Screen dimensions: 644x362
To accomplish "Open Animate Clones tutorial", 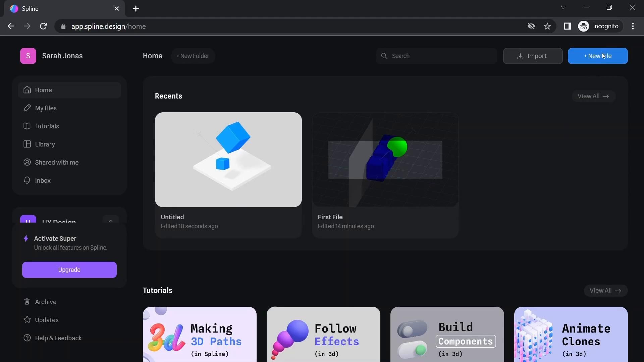I will (x=571, y=335).
